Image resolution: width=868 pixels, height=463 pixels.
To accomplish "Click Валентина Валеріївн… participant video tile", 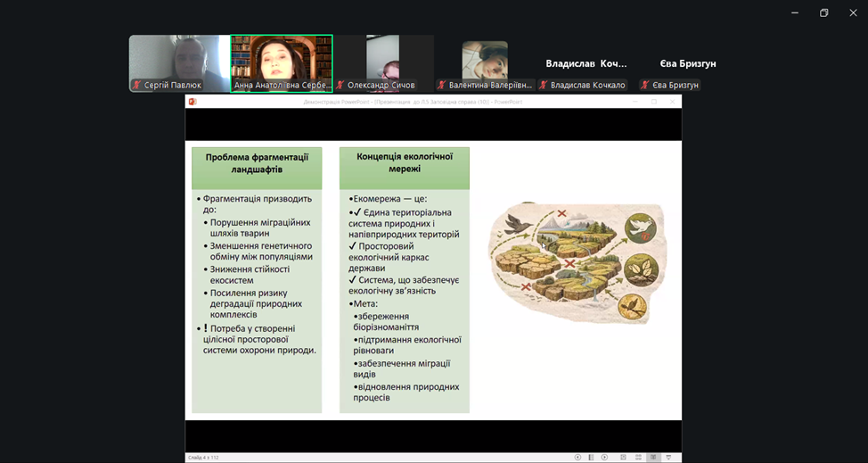I will 485,63.
